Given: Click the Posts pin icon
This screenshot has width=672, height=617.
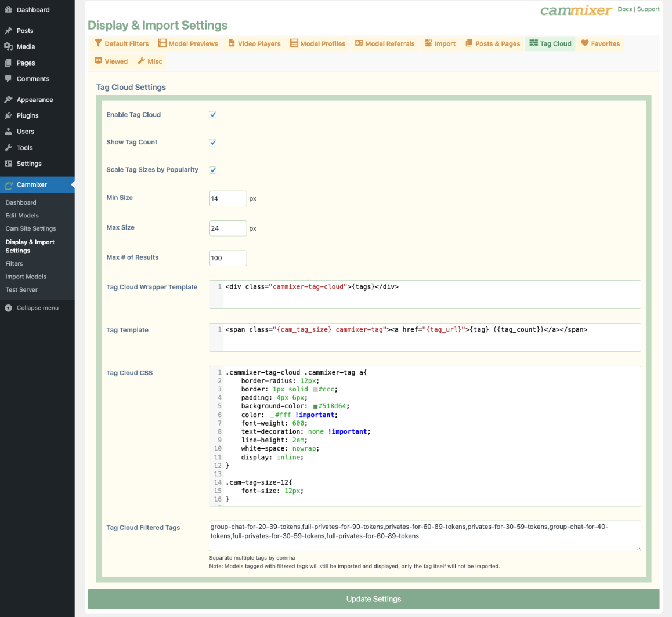Looking at the screenshot, I should 8,30.
